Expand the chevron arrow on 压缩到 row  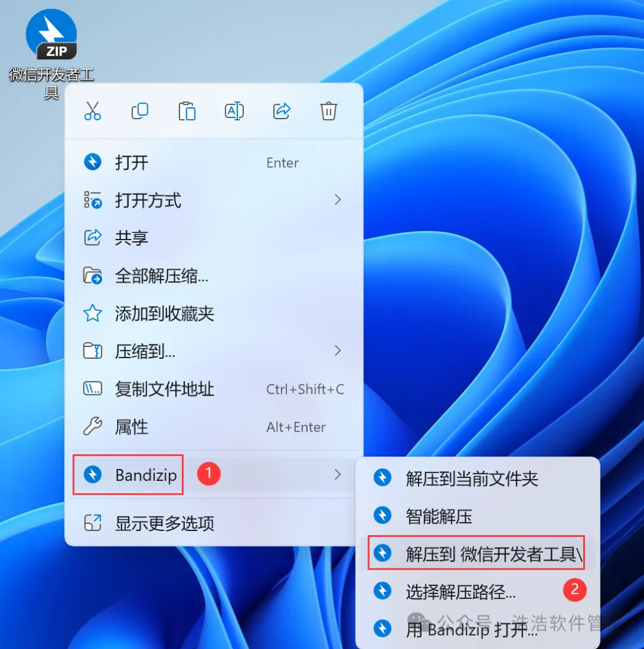(x=338, y=350)
